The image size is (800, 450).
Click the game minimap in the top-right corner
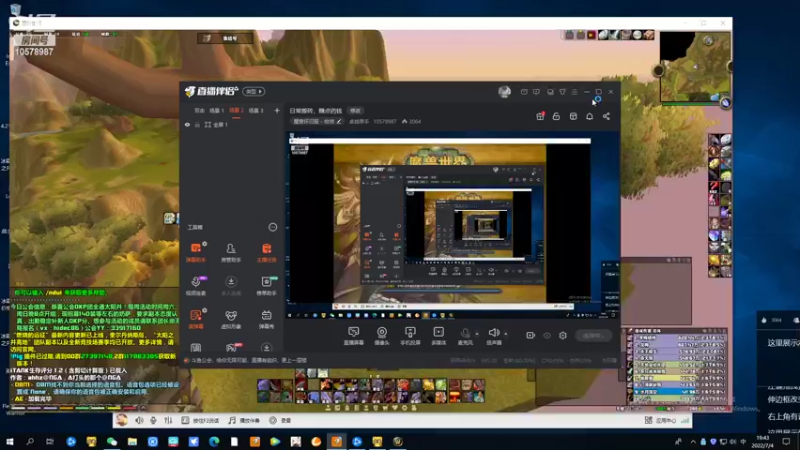point(694,68)
